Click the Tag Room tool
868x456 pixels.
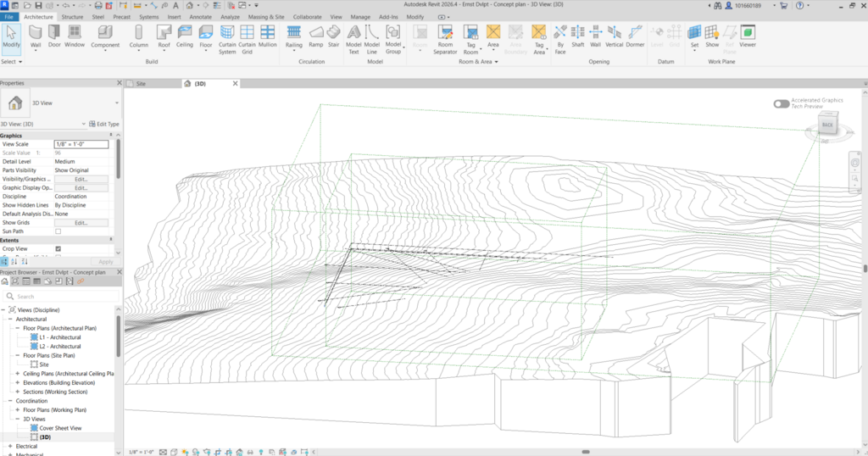point(470,40)
